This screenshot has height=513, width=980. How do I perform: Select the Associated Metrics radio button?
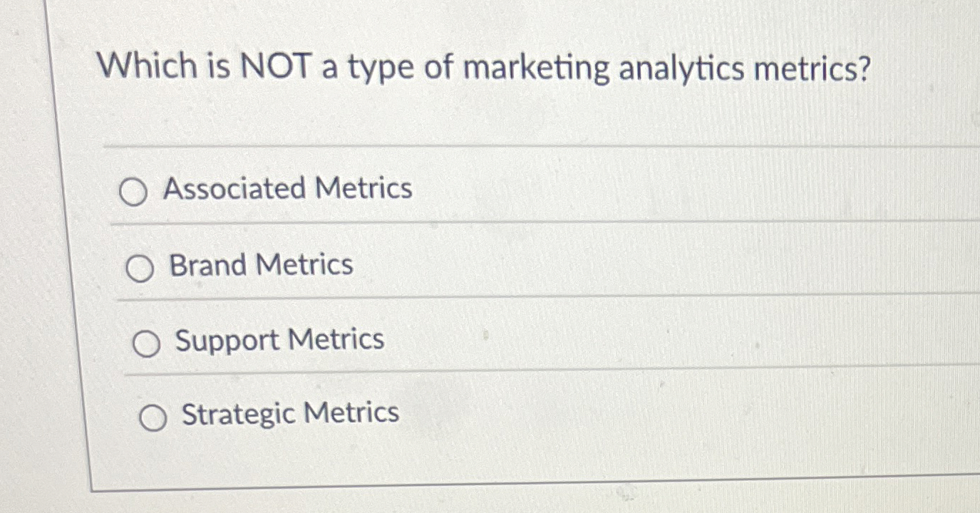point(133,192)
